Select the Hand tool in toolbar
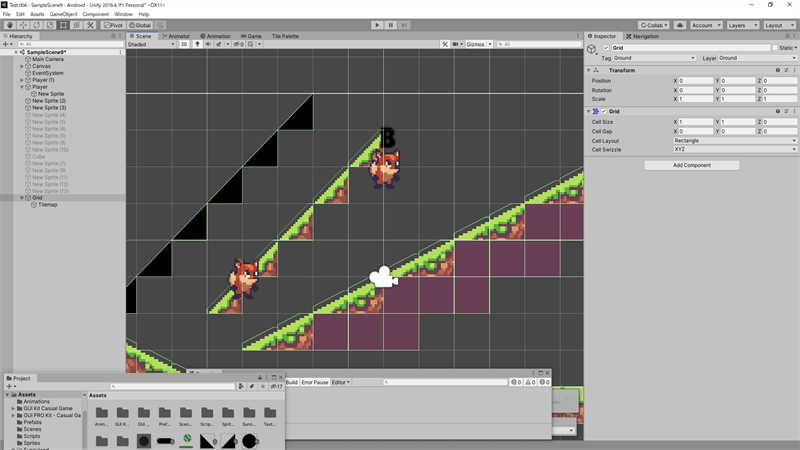Screen dimensions: 800x450 click(10, 25)
